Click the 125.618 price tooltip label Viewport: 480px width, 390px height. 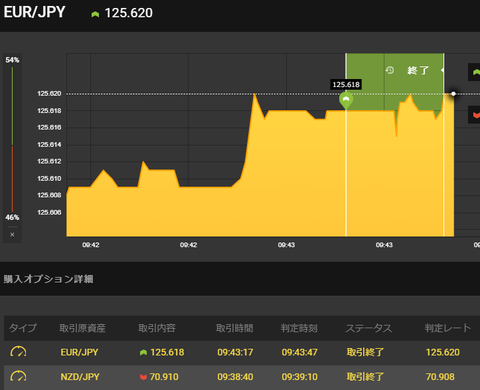tap(346, 84)
